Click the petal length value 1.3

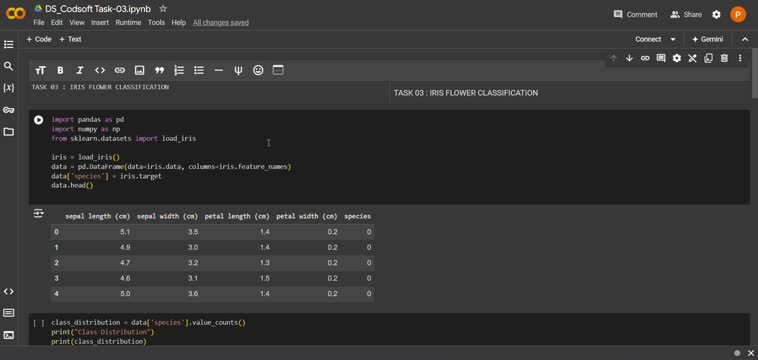pos(264,263)
